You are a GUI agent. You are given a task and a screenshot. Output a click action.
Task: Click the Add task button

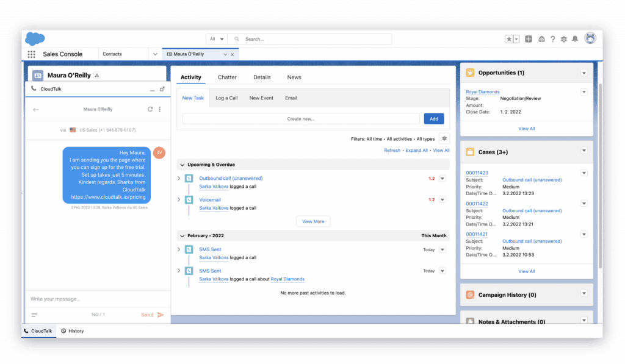click(x=434, y=119)
